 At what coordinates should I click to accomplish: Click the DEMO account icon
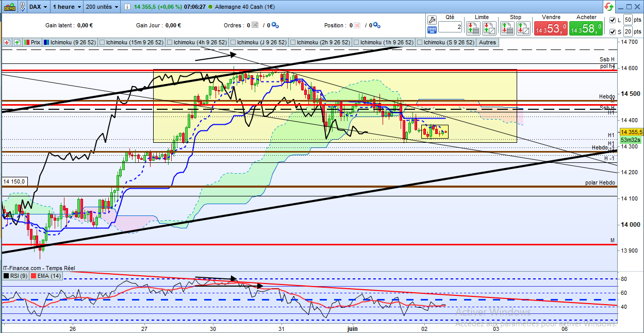(9, 7)
